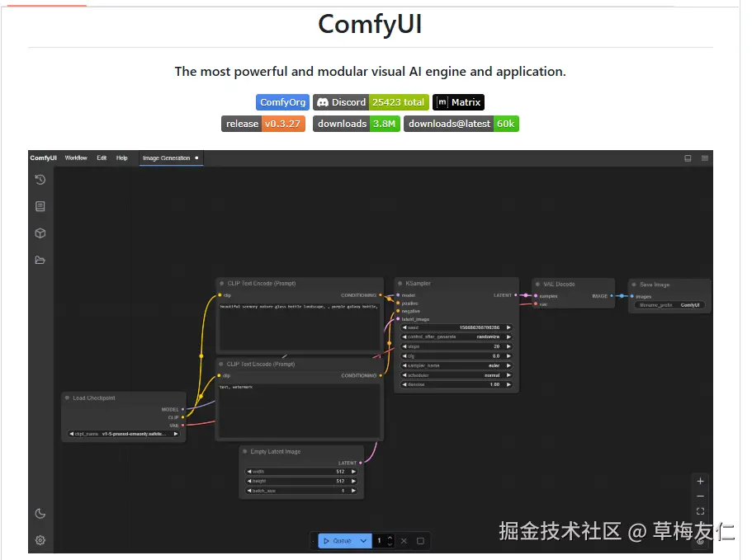Click the clear queue square icon

(x=420, y=541)
